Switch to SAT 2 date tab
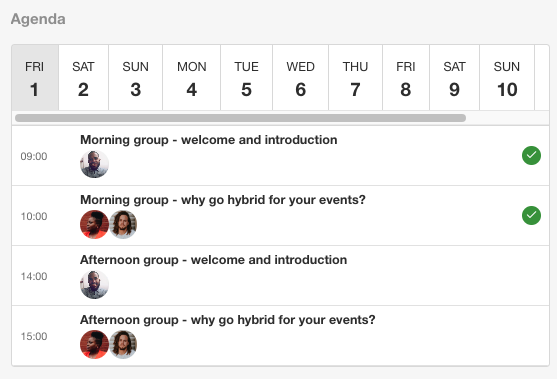The height and width of the screenshot is (379, 557). tap(83, 78)
